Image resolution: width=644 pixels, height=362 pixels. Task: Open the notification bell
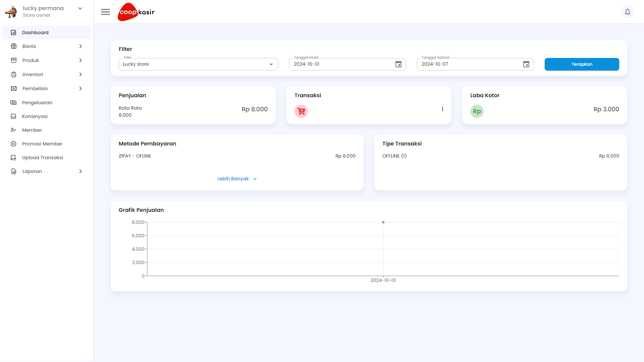coord(628,12)
